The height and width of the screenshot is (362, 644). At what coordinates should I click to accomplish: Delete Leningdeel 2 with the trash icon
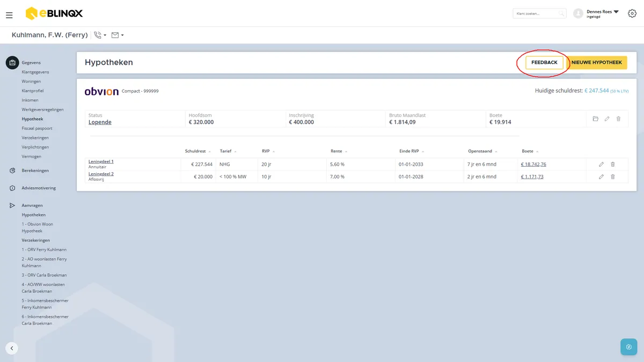pyautogui.click(x=613, y=176)
